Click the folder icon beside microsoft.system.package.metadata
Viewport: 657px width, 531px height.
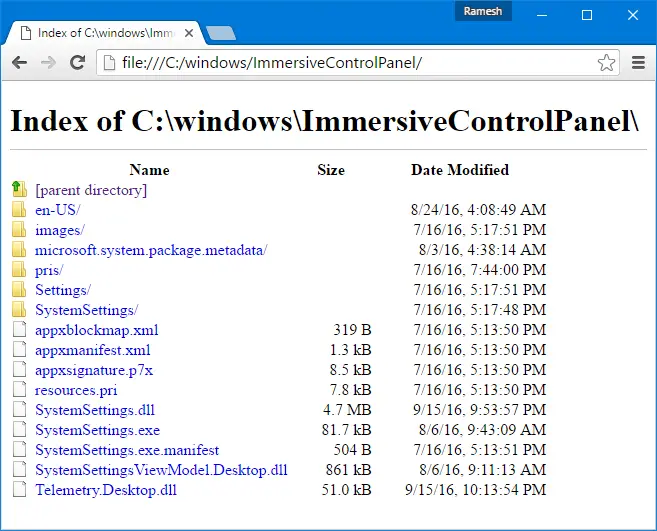tap(19, 249)
